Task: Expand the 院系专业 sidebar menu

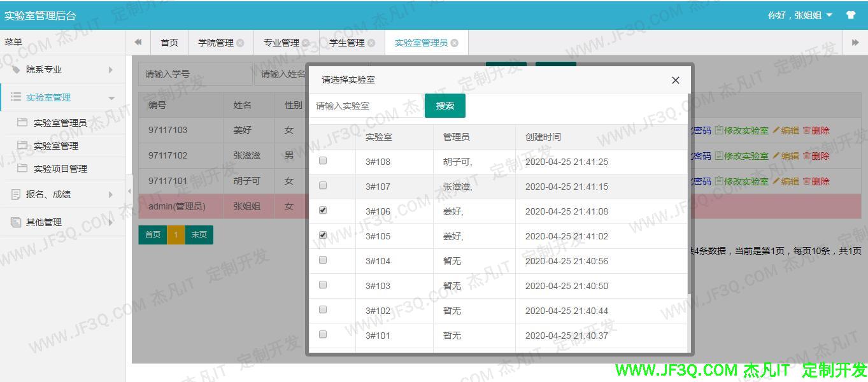Action: click(x=62, y=69)
